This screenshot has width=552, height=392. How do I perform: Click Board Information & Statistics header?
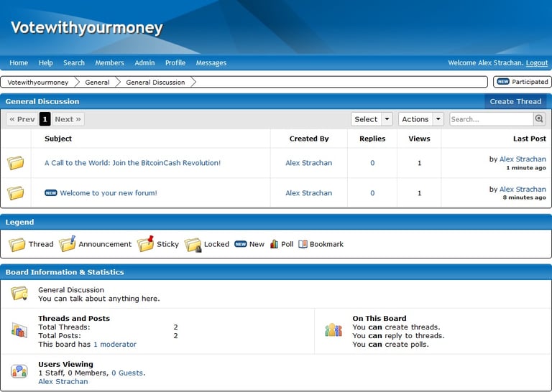click(x=276, y=272)
